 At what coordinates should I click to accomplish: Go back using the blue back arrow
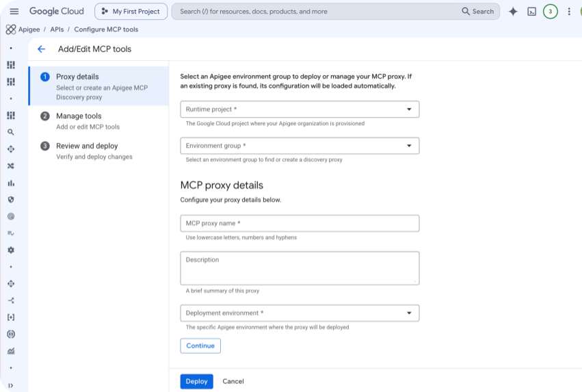point(41,49)
